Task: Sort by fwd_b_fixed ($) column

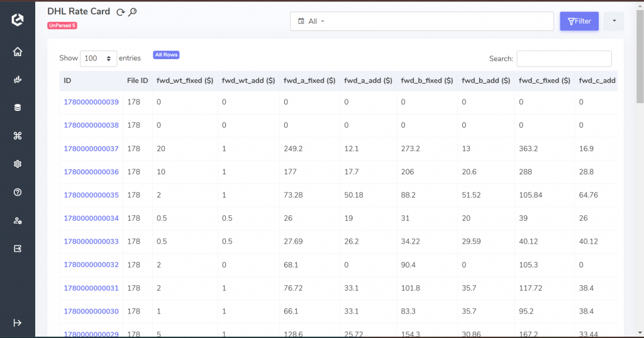Action: pyautogui.click(x=427, y=81)
